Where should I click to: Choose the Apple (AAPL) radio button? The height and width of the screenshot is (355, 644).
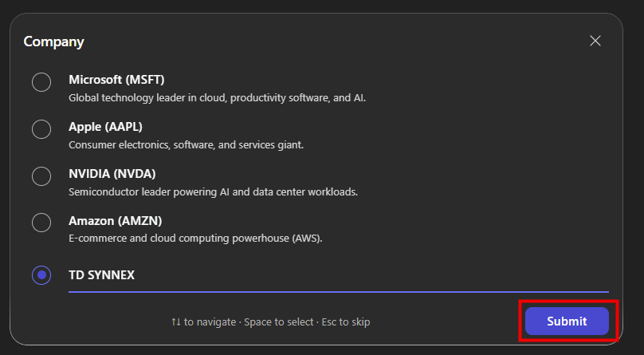(41, 129)
